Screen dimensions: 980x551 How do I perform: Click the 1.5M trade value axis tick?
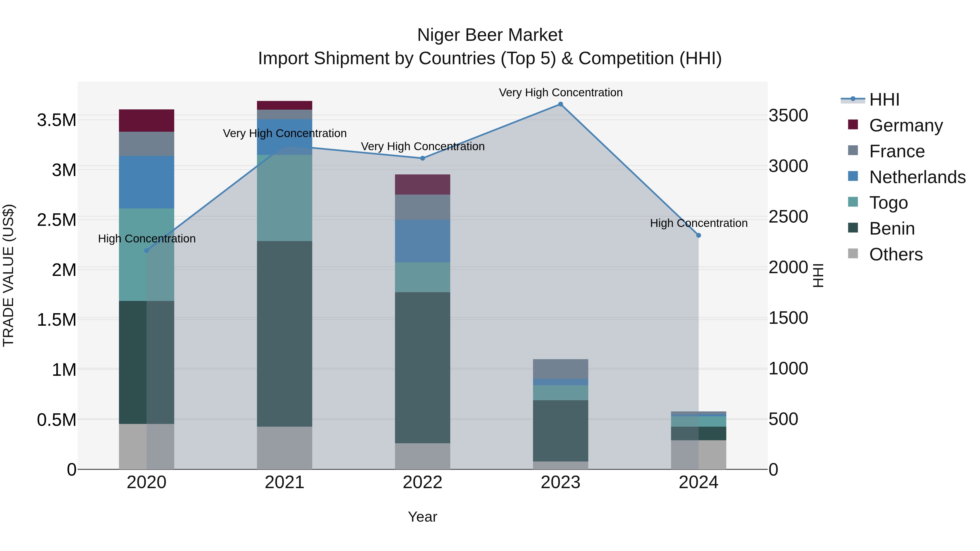(57, 320)
